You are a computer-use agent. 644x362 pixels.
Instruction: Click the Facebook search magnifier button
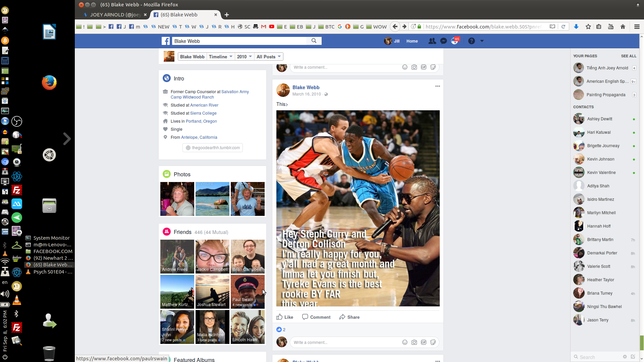coord(314,41)
